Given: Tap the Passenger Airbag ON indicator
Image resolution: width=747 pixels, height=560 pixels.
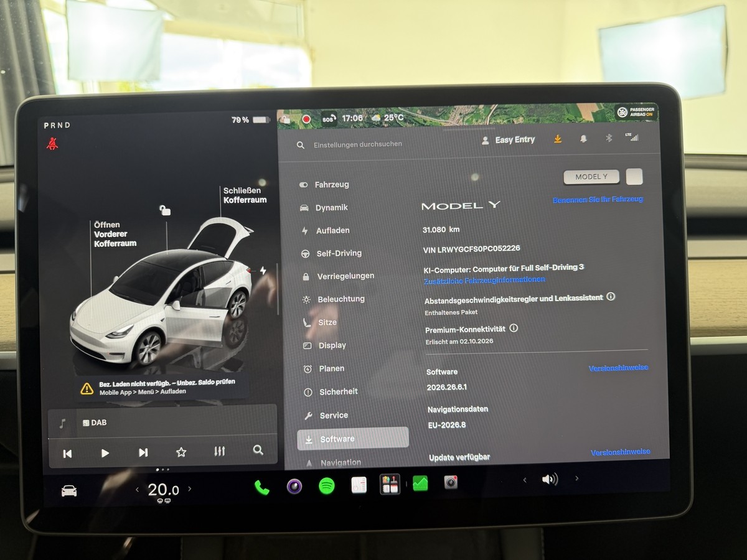Looking at the screenshot, I should pyautogui.click(x=636, y=113).
